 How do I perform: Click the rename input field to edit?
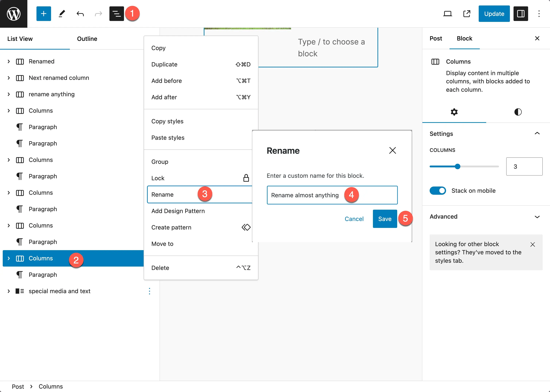tap(332, 195)
